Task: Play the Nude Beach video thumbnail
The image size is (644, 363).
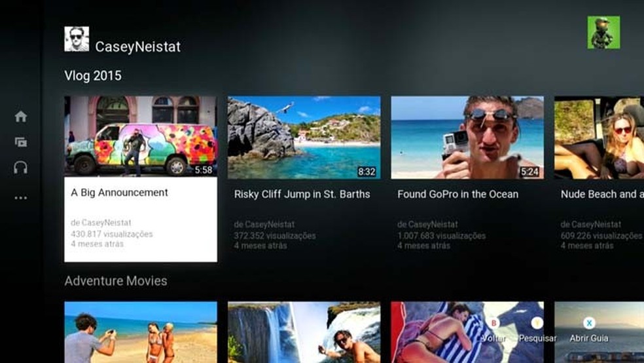Action: [599, 138]
